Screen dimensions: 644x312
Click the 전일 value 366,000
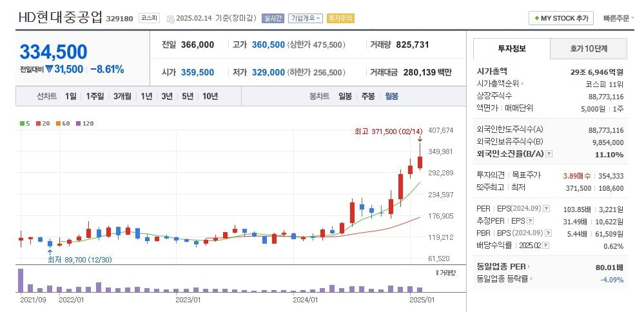tap(197, 44)
